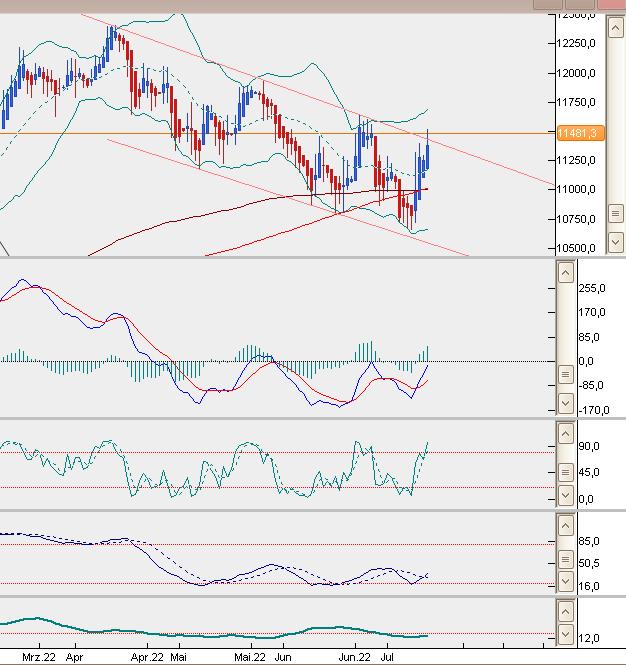Click the Jul date label on the time axis
This screenshot has width=626, height=665.
[387, 657]
